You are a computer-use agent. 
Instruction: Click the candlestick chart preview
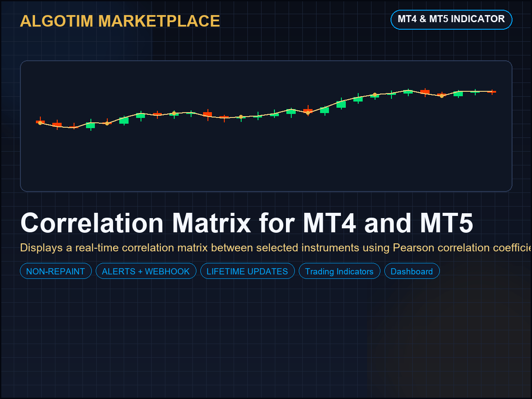coord(266,126)
